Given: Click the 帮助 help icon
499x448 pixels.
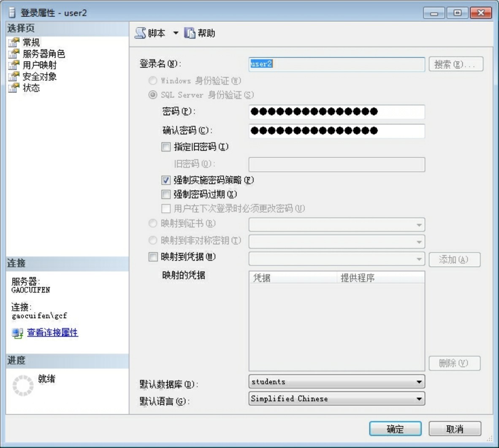Looking at the screenshot, I should pos(190,33).
